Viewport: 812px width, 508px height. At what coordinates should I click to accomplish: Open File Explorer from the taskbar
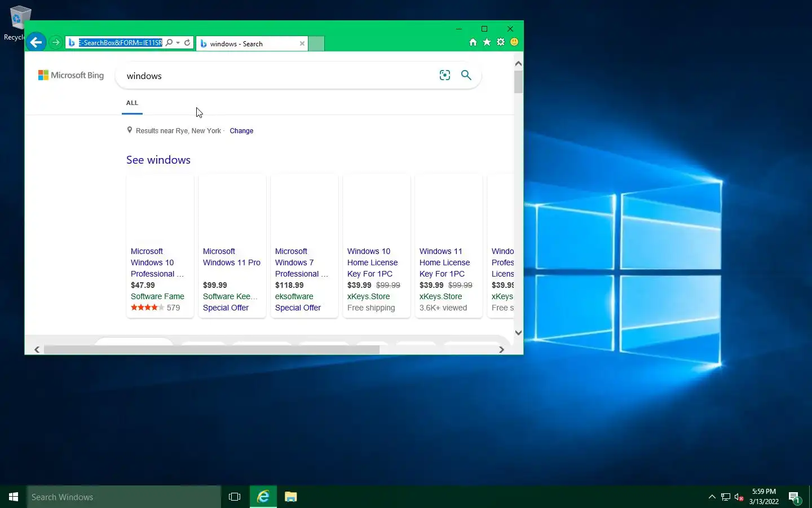tap(290, 497)
